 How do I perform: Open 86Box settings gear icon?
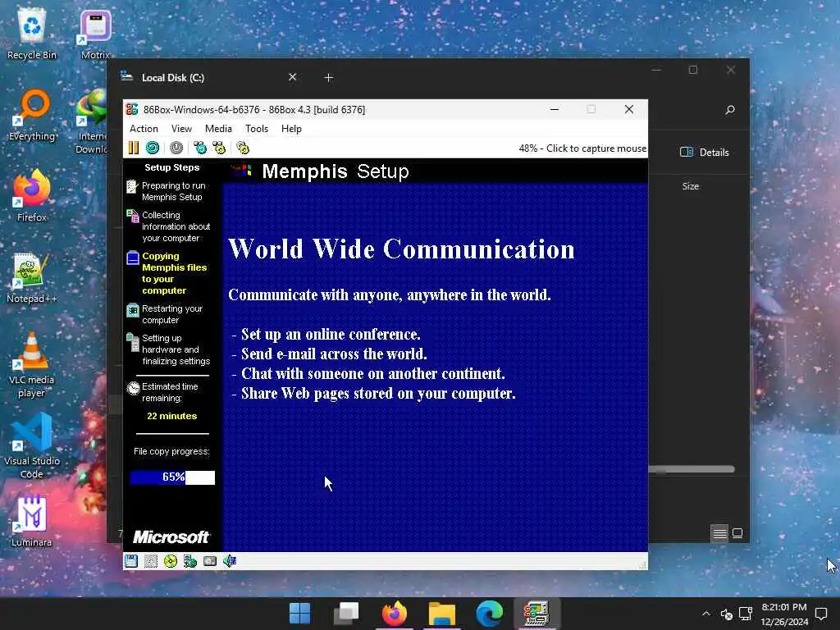point(243,148)
